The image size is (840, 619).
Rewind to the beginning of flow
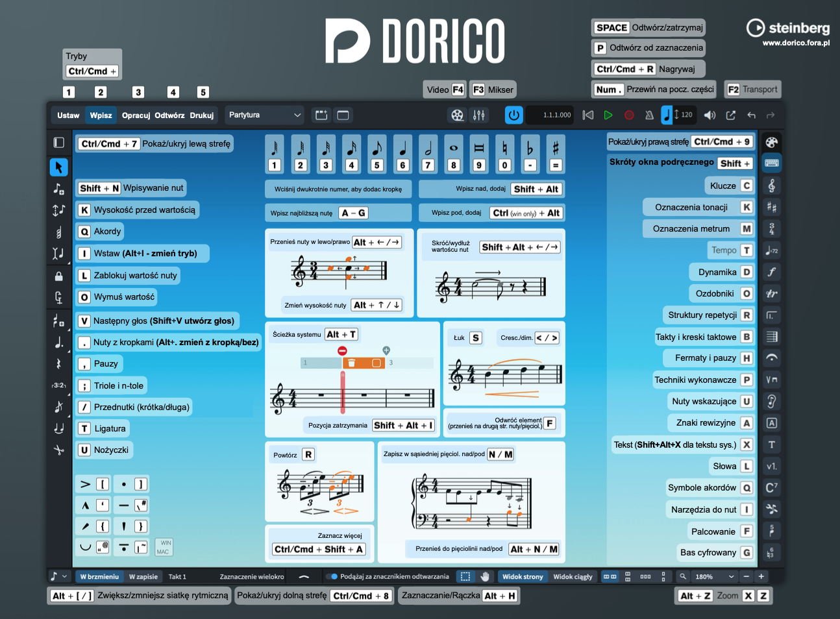coord(588,115)
